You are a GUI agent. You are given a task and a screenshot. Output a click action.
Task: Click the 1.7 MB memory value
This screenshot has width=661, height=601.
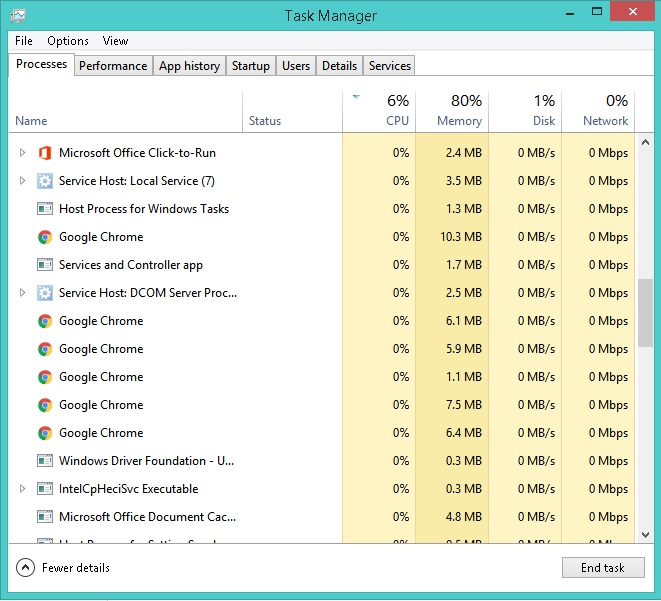coord(464,265)
